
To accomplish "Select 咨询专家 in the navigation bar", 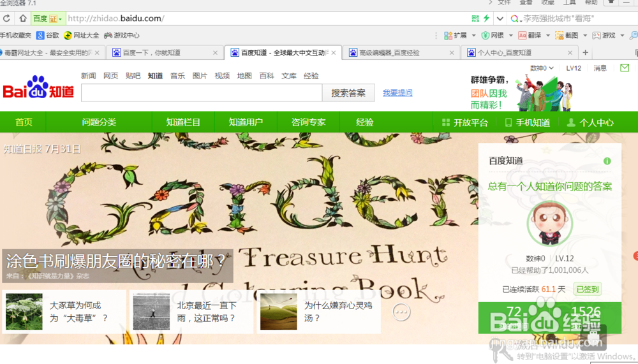I will 308,122.
